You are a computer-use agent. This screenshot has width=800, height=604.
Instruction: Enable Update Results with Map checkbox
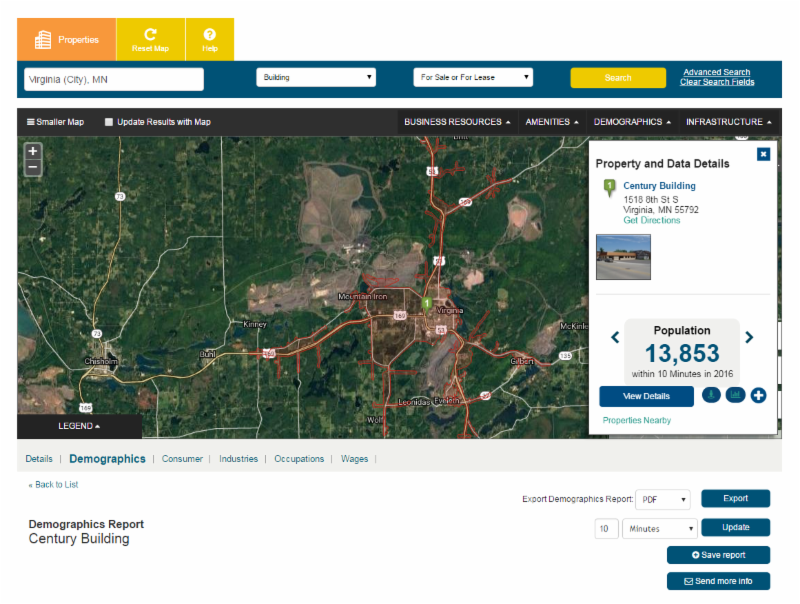[109, 122]
